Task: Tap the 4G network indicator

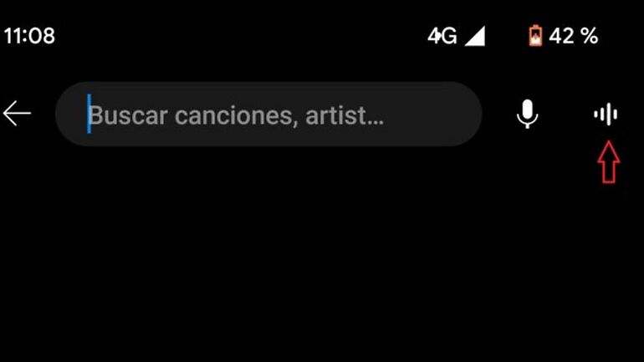Action: tap(442, 36)
